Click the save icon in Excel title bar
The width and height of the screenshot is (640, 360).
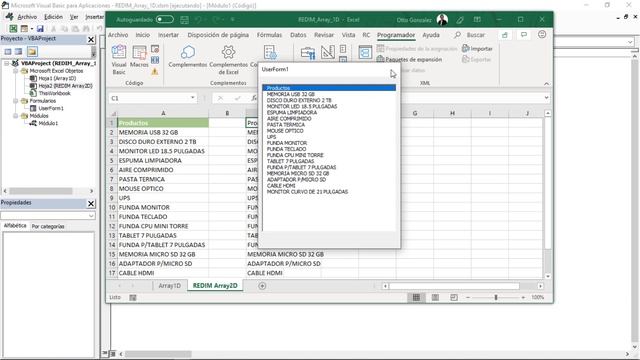[184, 20]
